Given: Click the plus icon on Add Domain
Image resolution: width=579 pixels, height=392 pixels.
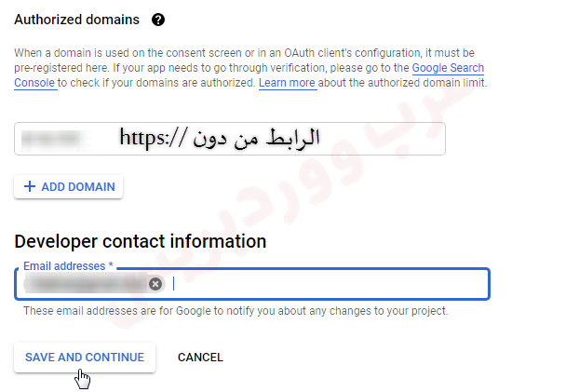Looking at the screenshot, I should (x=29, y=186).
